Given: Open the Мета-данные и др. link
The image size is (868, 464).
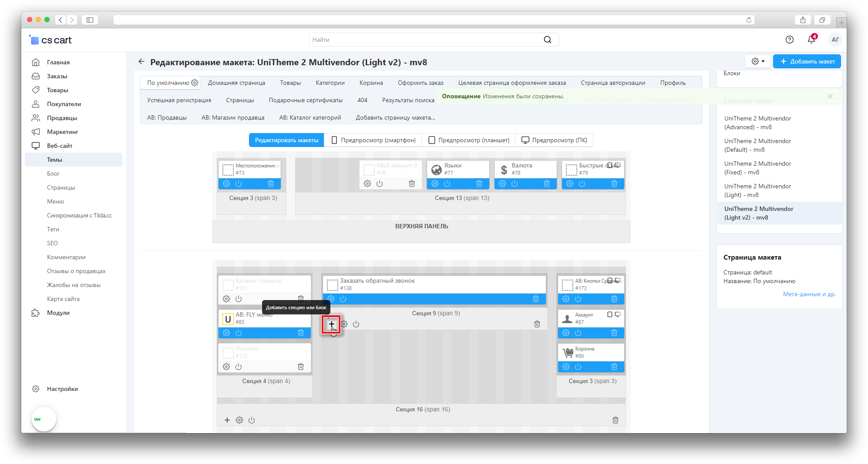Looking at the screenshot, I should (809, 294).
